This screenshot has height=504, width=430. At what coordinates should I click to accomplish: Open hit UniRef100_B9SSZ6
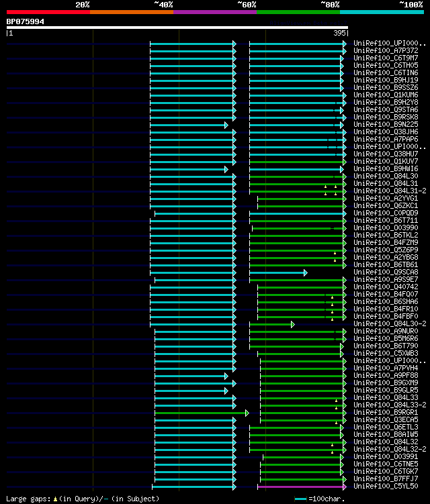click(x=386, y=88)
